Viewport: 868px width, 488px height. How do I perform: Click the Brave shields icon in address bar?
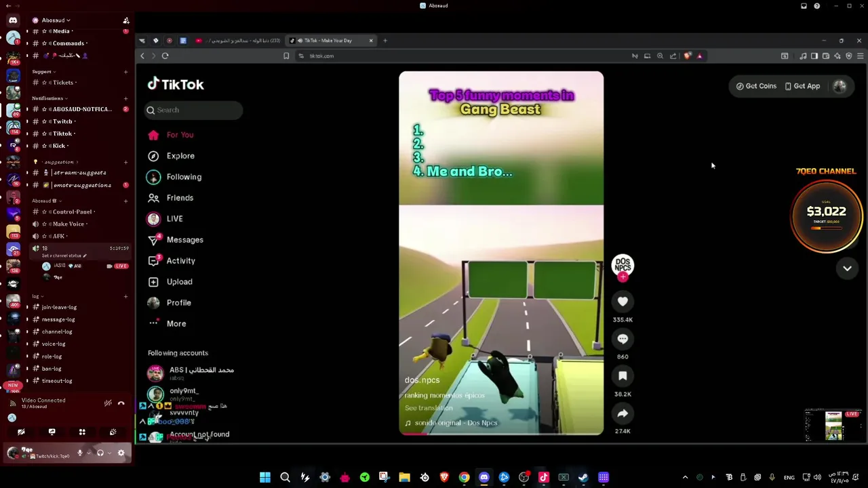(687, 56)
